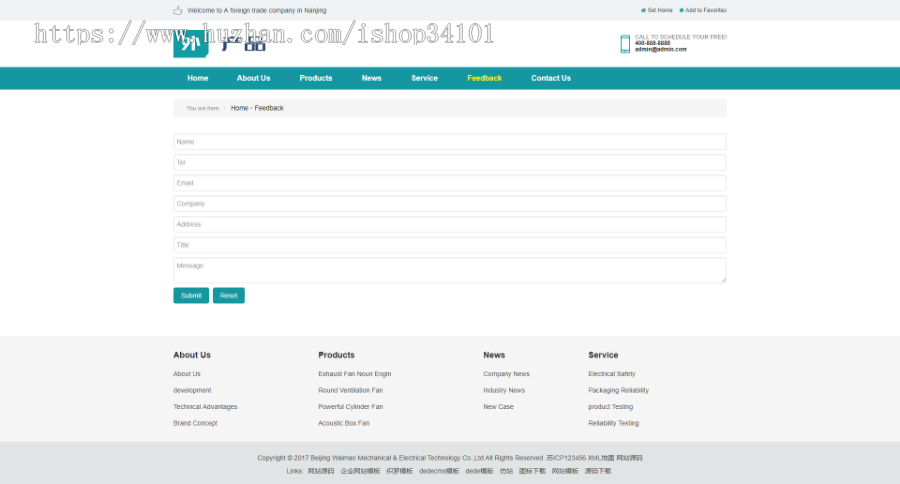
Task: Click the thumbs-up icon beside the welcome text
Action: pyautogui.click(x=178, y=10)
